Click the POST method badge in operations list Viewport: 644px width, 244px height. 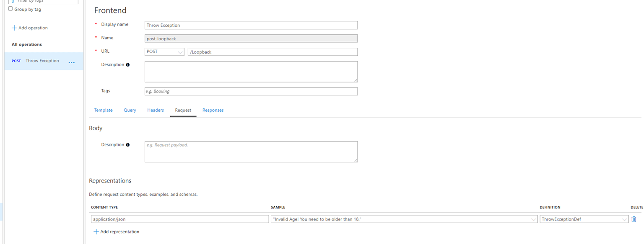[16, 61]
